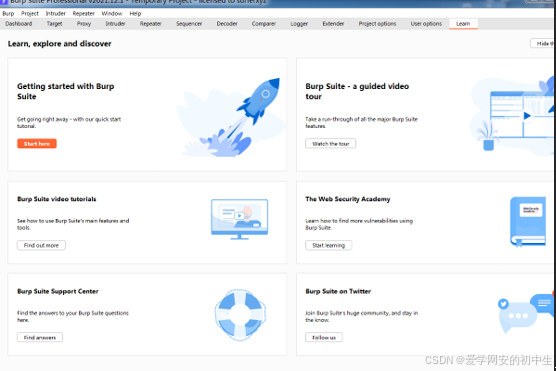Switch to the Dashboard tab
556x371 pixels.
pos(19,24)
